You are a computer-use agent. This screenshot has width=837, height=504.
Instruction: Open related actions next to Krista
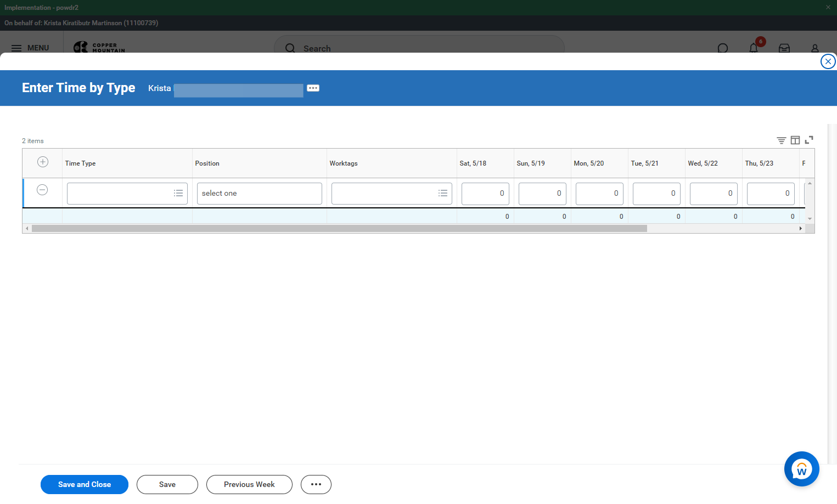click(313, 88)
